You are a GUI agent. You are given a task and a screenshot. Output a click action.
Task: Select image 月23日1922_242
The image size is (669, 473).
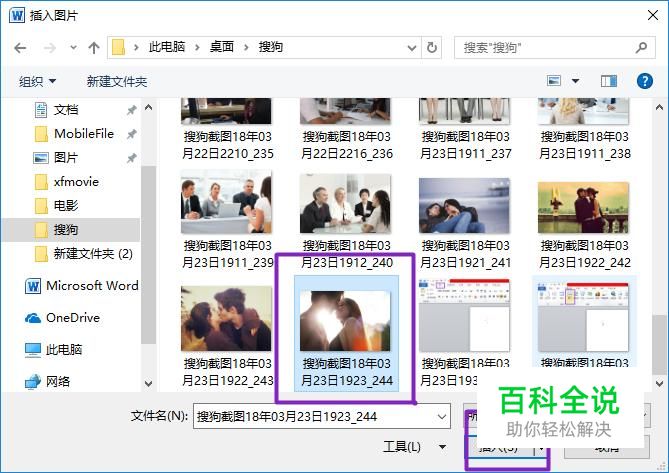584,225
